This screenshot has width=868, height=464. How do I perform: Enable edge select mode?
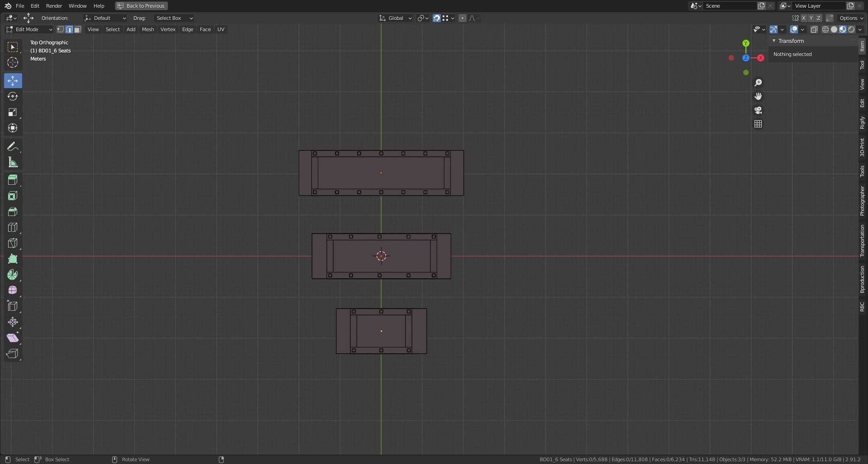click(x=69, y=29)
